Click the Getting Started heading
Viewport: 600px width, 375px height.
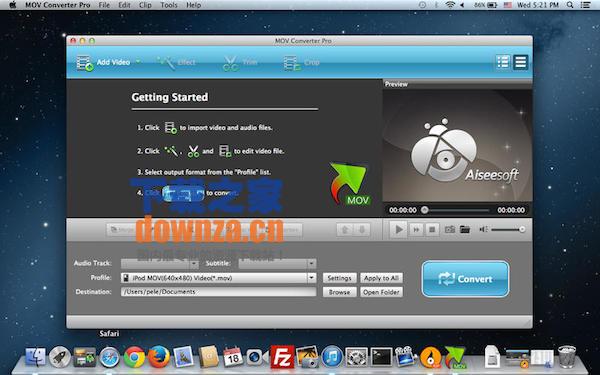(170, 97)
